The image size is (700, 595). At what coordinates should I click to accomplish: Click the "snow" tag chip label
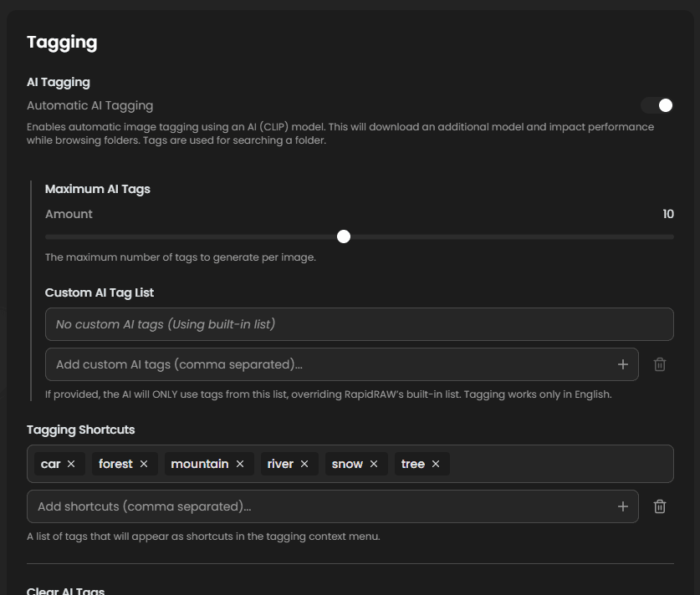(347, 464)
